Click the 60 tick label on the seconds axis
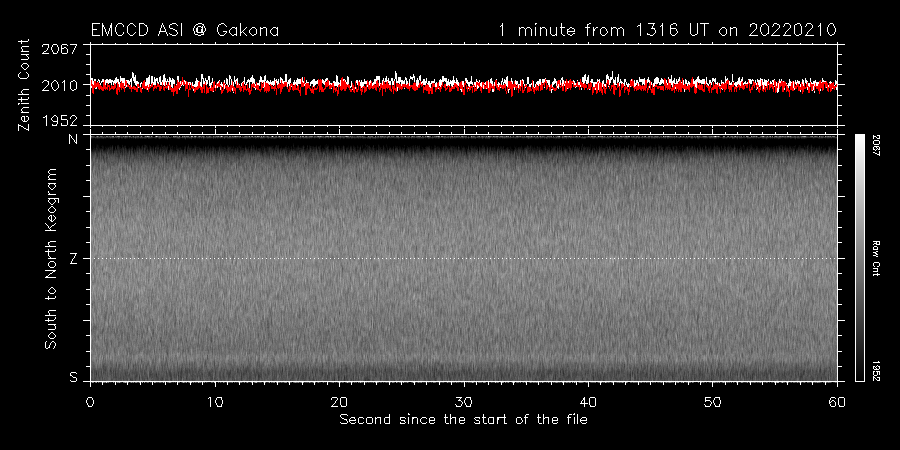Screen dimensions: 900x450 pyautogui.click(x=837, y=401)
